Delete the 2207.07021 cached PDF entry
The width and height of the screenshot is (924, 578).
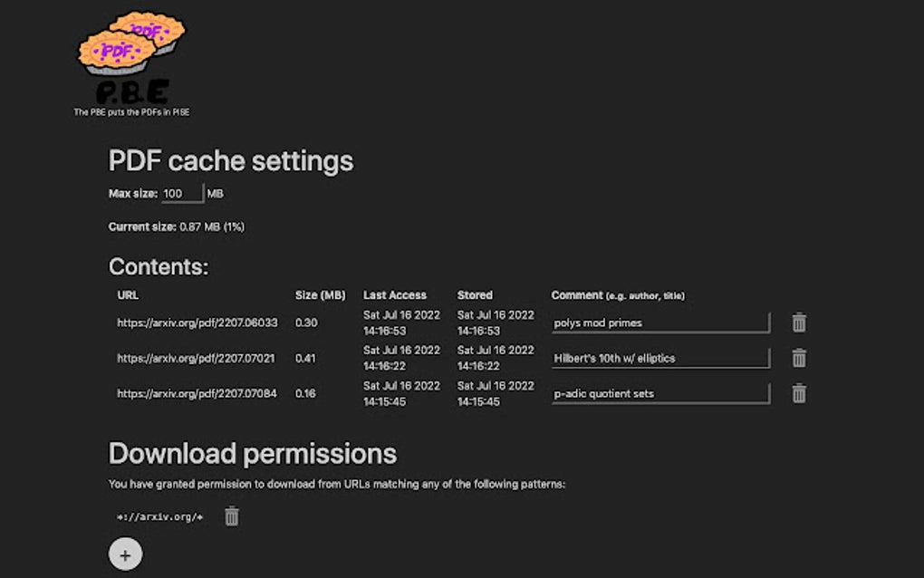point(799,358)
